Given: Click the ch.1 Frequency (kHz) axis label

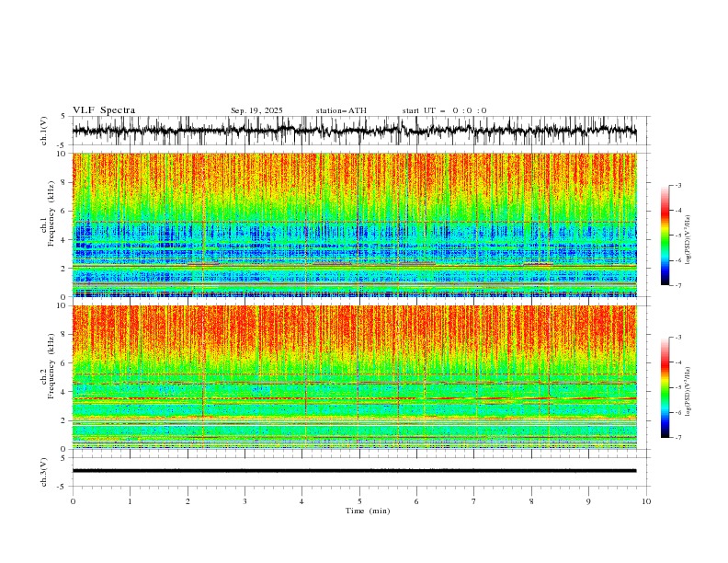Looking at the screenshot, I should click(x=47, y=213).
